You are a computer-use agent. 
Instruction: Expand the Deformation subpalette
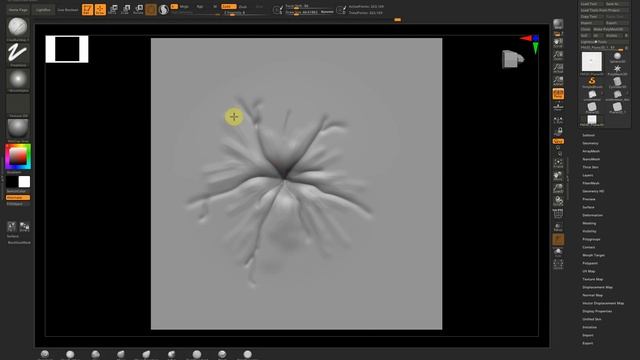pyautogui.click(x=592, y=215)
